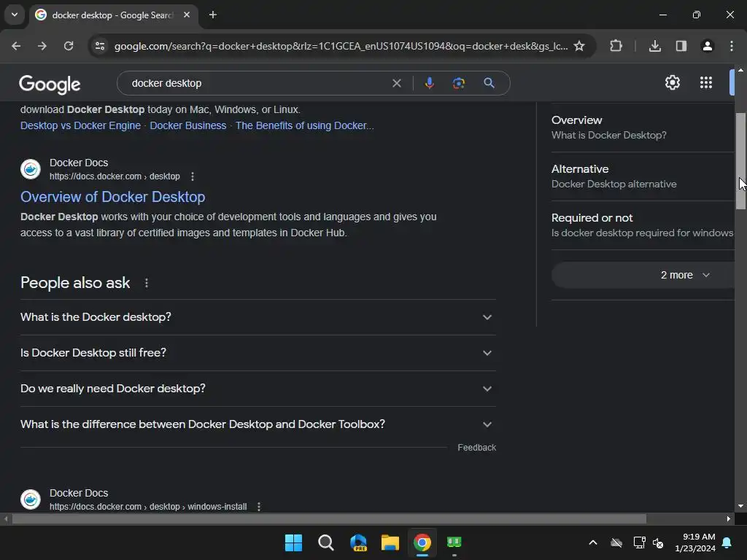Screen dimensions: 747x560
Task: Search by image with Google Lens
Action: pyautogui.click(x=458, y=83)
